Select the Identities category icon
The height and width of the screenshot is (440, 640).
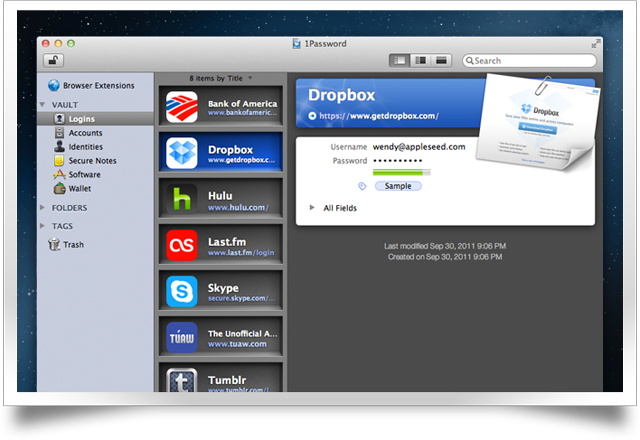59,146
